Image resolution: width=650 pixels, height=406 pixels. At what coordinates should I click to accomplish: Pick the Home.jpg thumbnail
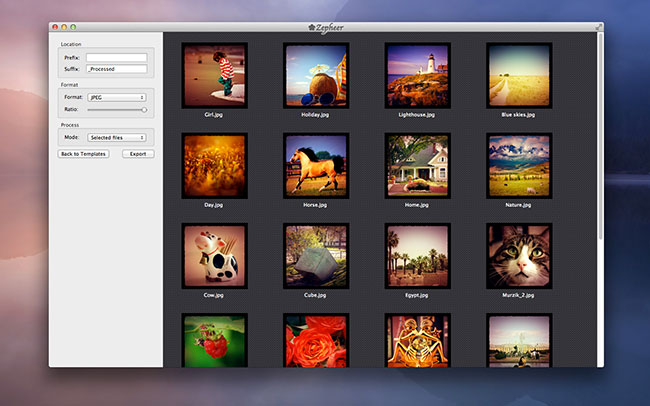pyautogui.click(x=417, y=165)
